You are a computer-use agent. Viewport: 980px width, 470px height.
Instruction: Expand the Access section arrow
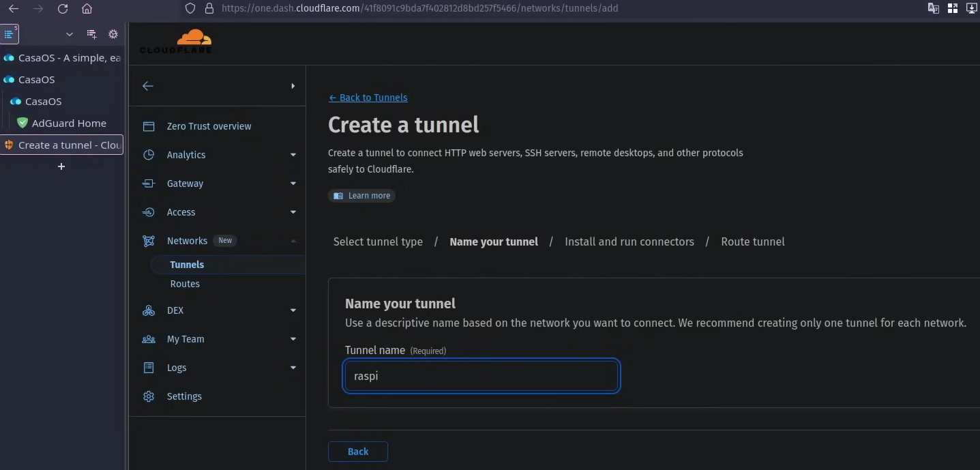pos(293,212)
